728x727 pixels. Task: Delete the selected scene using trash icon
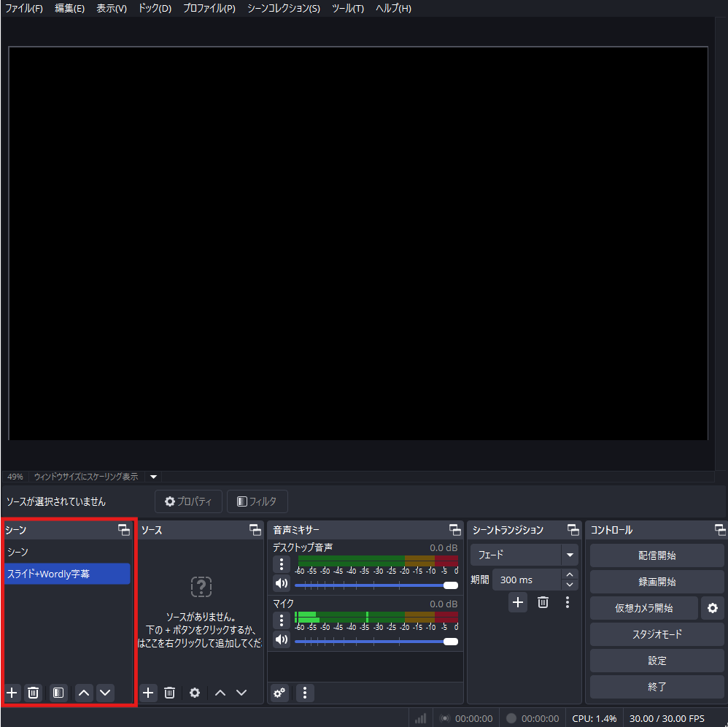[33, 693]
